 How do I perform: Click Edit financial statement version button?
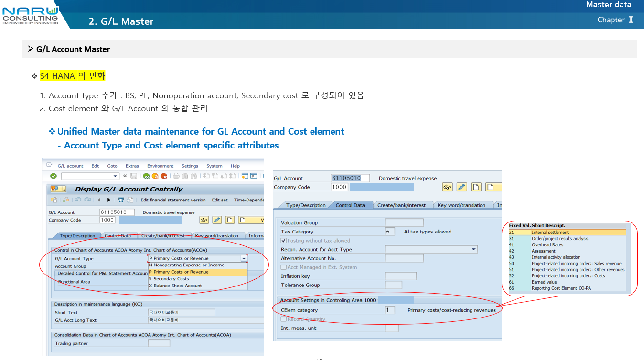tap(173, 200)
